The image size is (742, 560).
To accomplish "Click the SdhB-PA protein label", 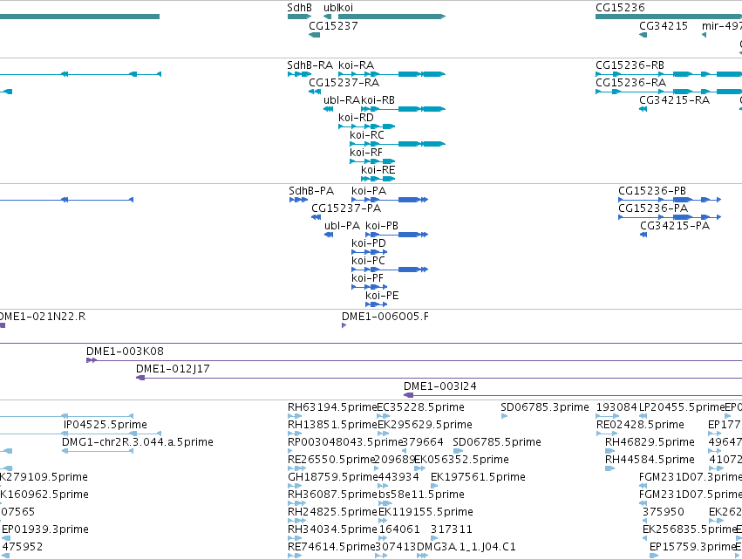I will click(311, 191).
